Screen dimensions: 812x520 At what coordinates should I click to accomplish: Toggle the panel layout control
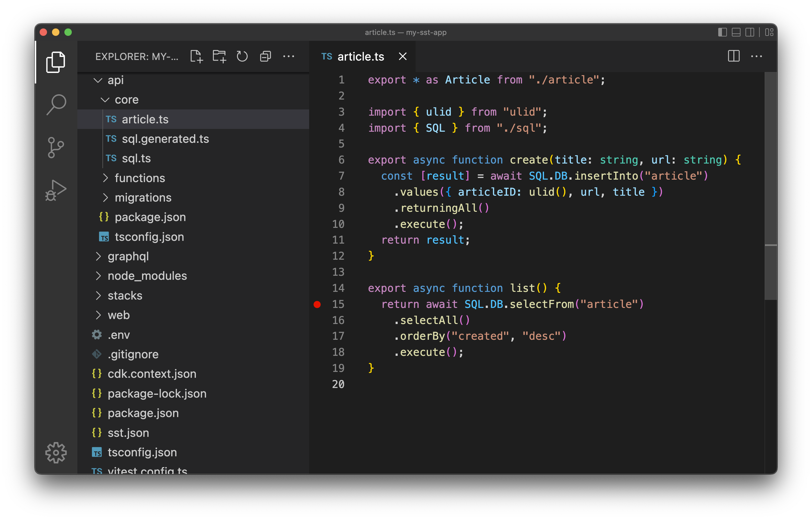click(735, 32)
